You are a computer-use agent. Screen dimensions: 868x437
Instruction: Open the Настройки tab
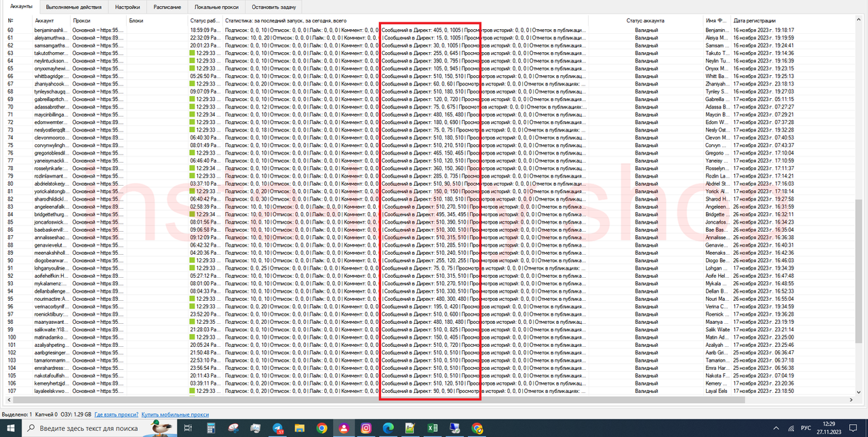click(x=127, y=7)
